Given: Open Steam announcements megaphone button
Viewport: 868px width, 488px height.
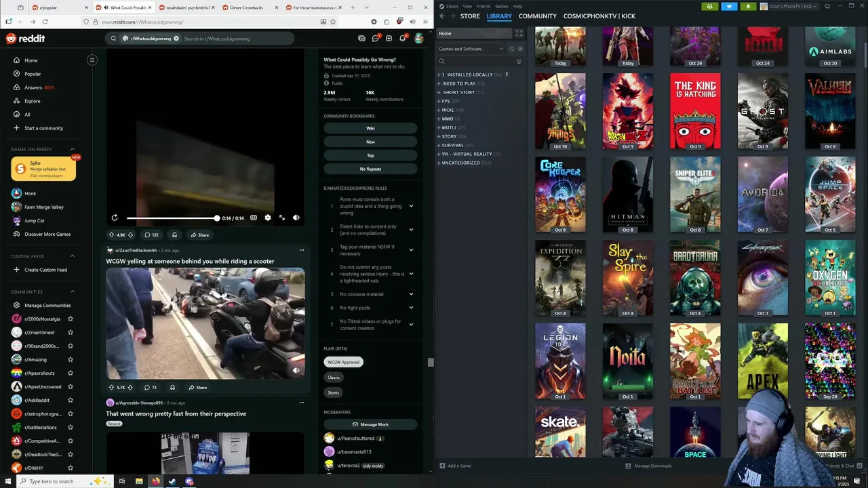Looking at the screenshot, I should (x=730, y=6).
